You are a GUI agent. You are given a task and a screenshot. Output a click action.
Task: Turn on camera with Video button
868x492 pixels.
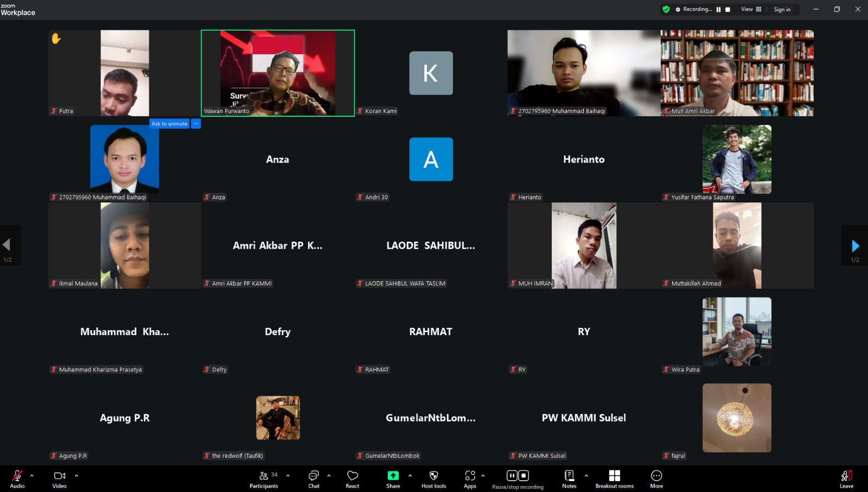click(x=60, y=479)
